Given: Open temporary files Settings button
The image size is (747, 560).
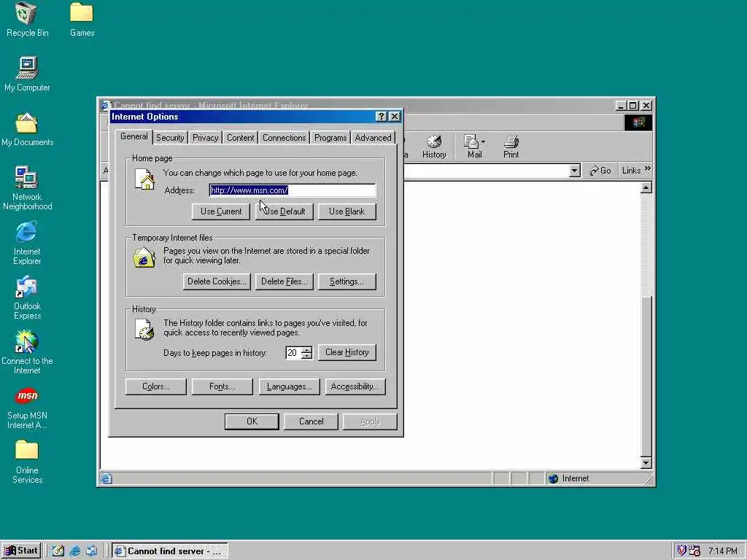Looking at the screenshot, I should coord(347,281).
